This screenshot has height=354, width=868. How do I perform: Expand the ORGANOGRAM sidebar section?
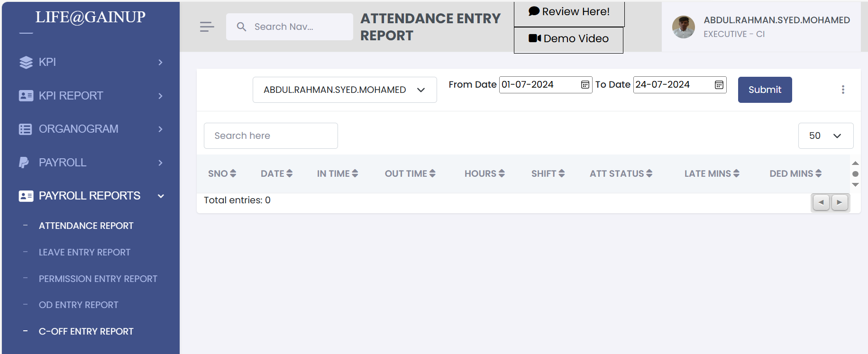coord(91,129)
